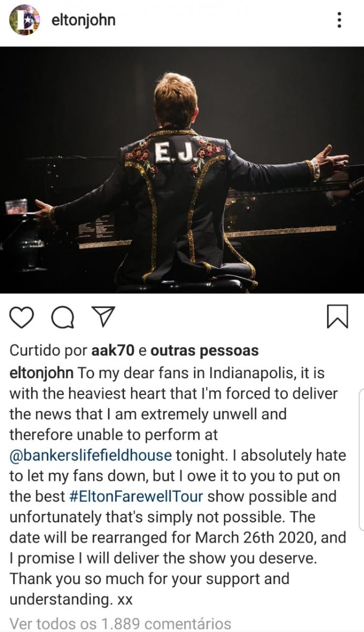Click the eltonjohn username starting the caption
This screenshot has width=364, height=632.
[42, 373]
